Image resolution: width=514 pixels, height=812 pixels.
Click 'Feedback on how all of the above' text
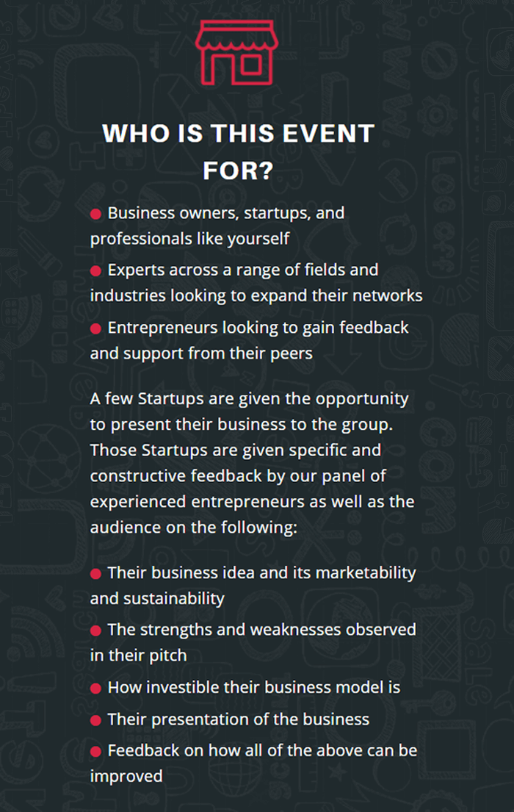262,750
